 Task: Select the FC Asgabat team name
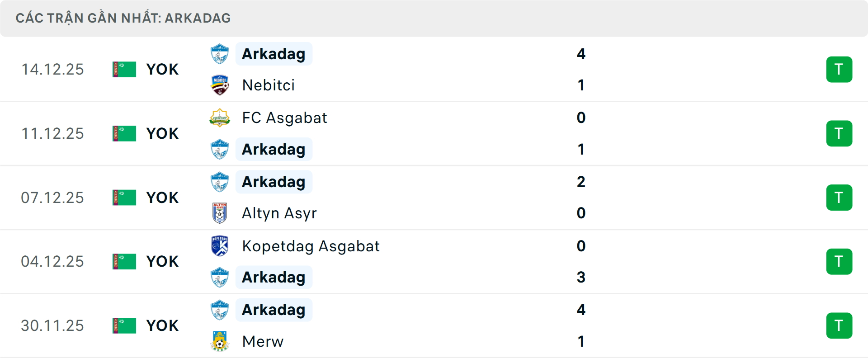coord(285,118)
